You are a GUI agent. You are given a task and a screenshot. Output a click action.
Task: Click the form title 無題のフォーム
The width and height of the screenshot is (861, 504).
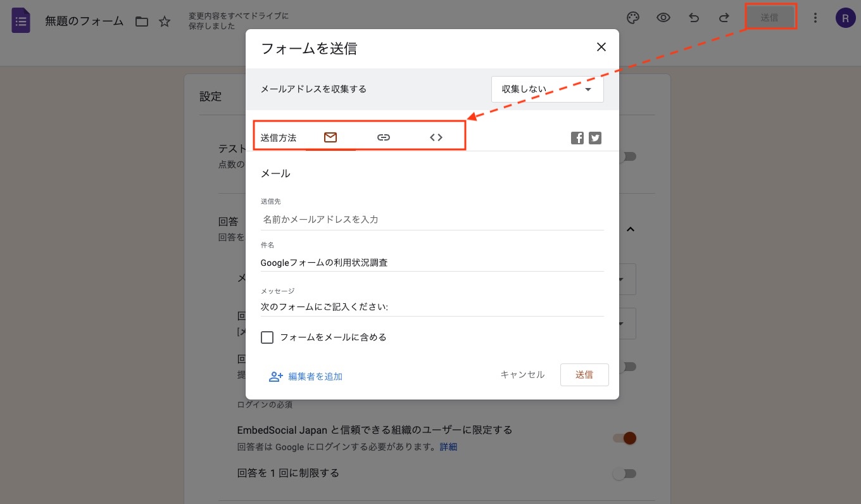(x=84, y=21)
